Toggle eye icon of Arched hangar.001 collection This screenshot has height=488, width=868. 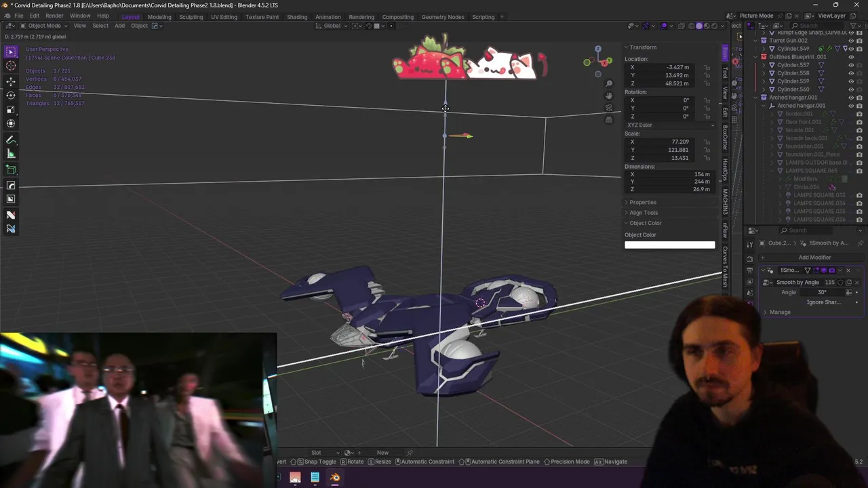pyautogui.click(x=851, y=98)
